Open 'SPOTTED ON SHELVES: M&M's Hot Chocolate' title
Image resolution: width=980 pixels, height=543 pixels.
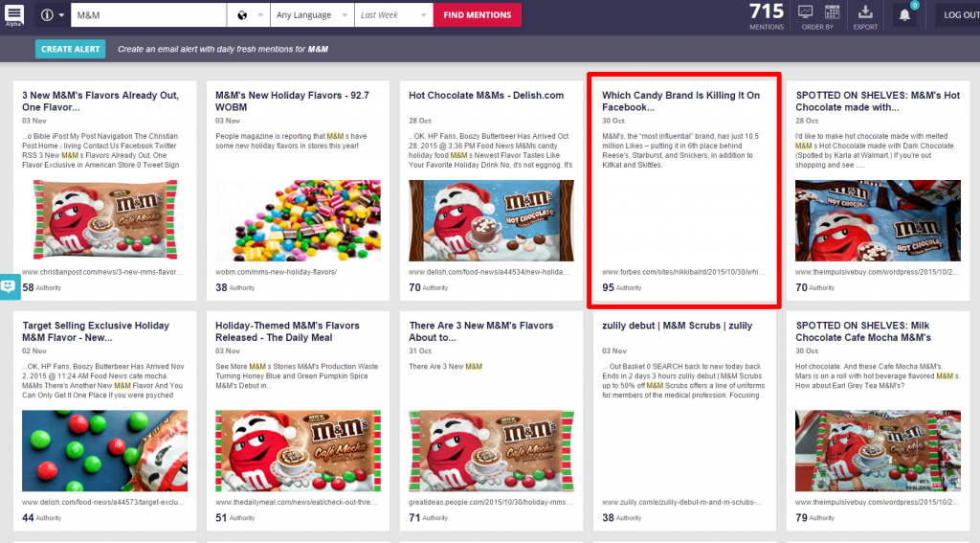pos(878,101)
